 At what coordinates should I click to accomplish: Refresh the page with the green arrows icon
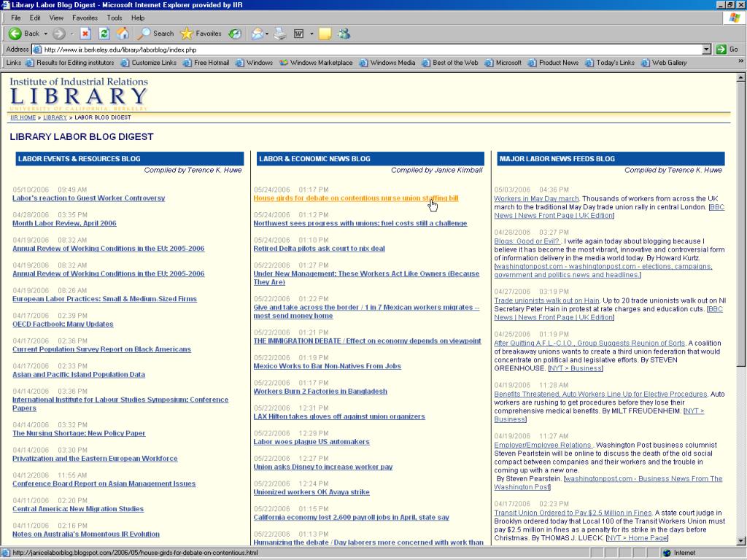click(104, 34)
